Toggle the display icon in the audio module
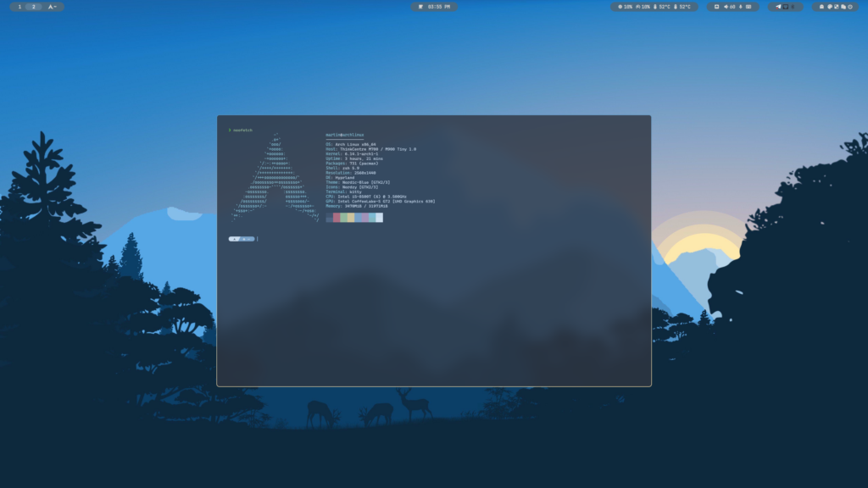This screenshot has height=488, width=868. click(x=717, y=6)
